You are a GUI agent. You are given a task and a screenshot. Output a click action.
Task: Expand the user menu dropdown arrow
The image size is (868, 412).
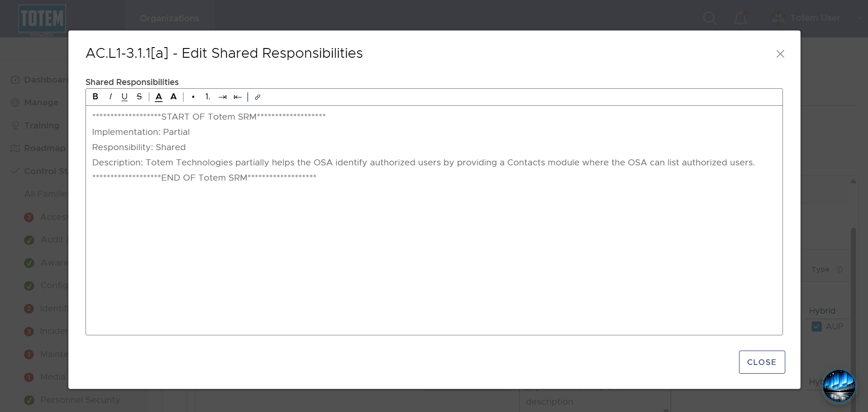(860, 18)
